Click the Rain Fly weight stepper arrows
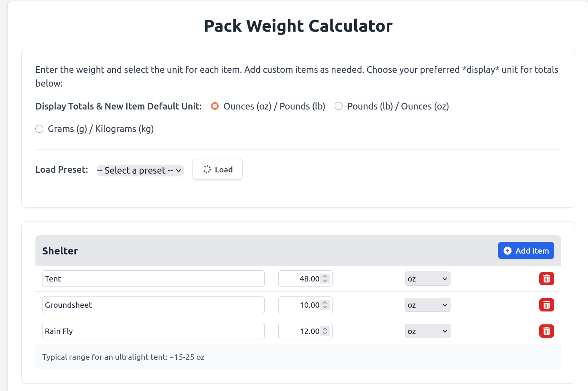 pyautogui.click(x=325, y=331)
